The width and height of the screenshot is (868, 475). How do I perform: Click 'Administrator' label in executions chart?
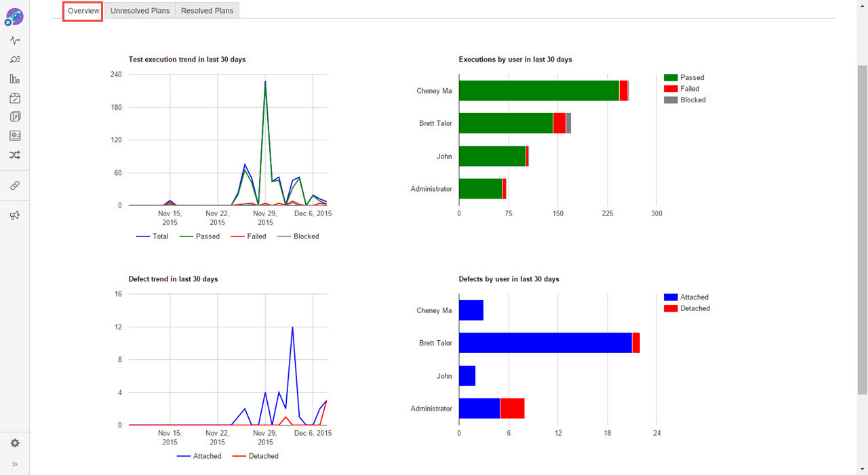coord(431,189)
